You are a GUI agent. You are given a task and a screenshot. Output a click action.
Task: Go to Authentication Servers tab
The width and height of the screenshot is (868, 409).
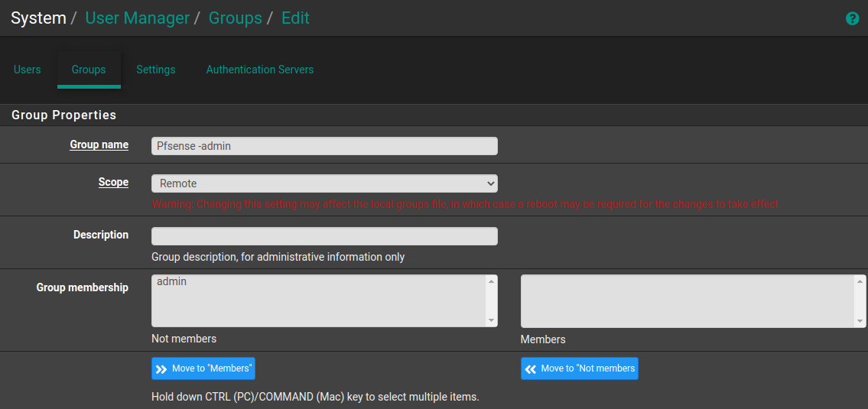click(260, 70)
